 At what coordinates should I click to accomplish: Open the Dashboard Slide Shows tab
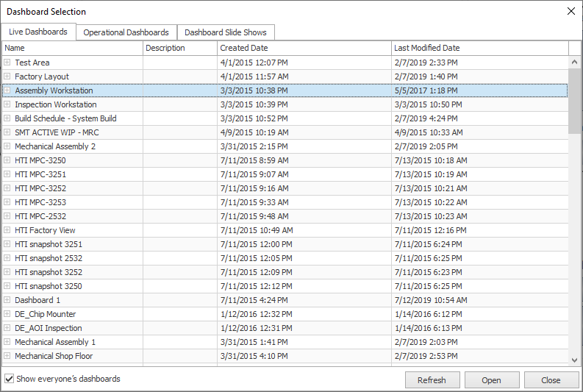[226, 32]
